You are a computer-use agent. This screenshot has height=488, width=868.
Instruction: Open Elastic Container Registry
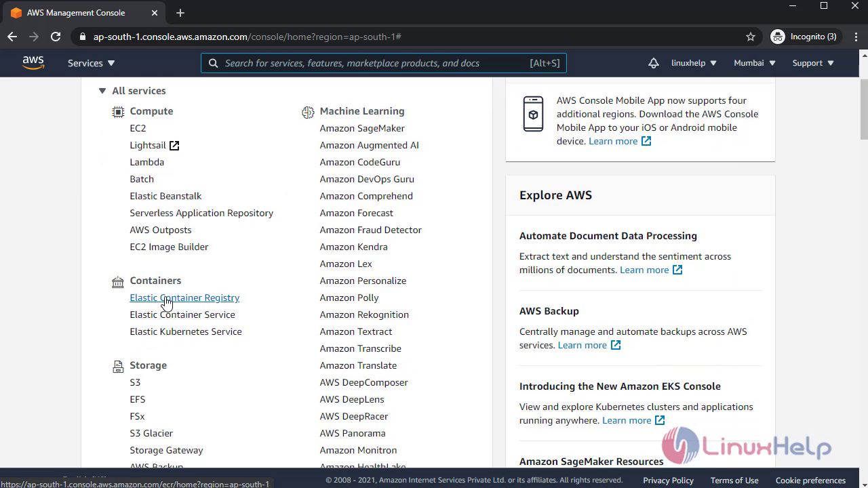pos(184,298)
